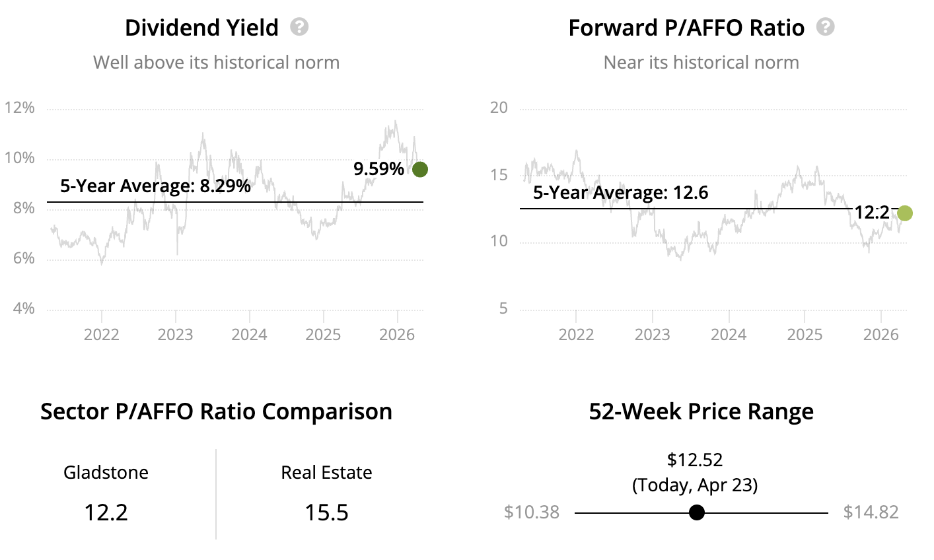Click the $10.38 52-week low price

click(x=532, y=512)
